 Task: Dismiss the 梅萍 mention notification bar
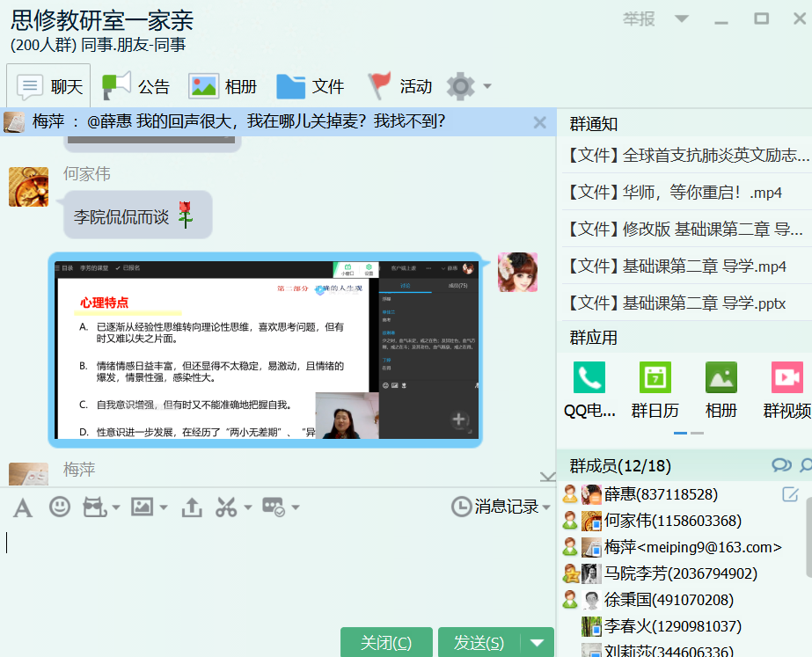tap(539, 122)
